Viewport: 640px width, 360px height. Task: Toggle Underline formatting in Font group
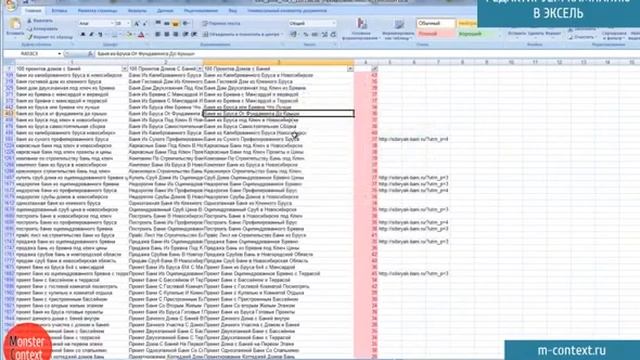100,35
